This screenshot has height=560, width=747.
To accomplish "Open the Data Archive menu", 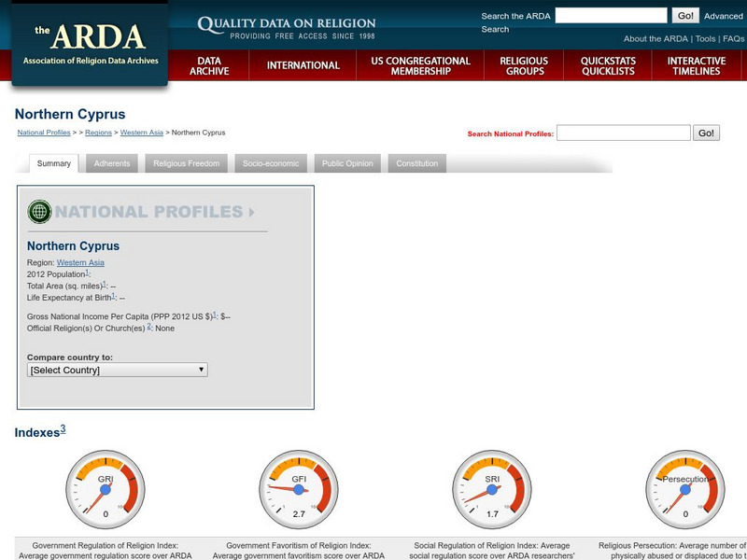I will pos(211,66).
